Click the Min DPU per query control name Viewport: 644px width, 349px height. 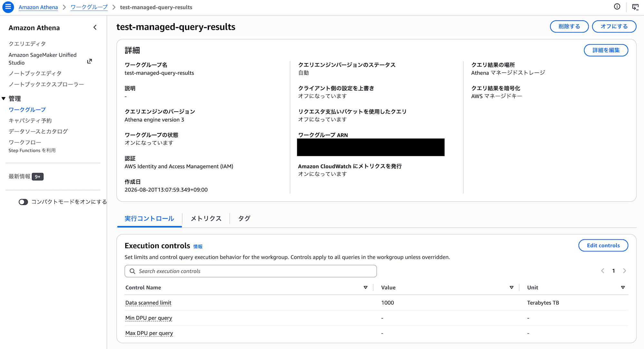[149, 318]
